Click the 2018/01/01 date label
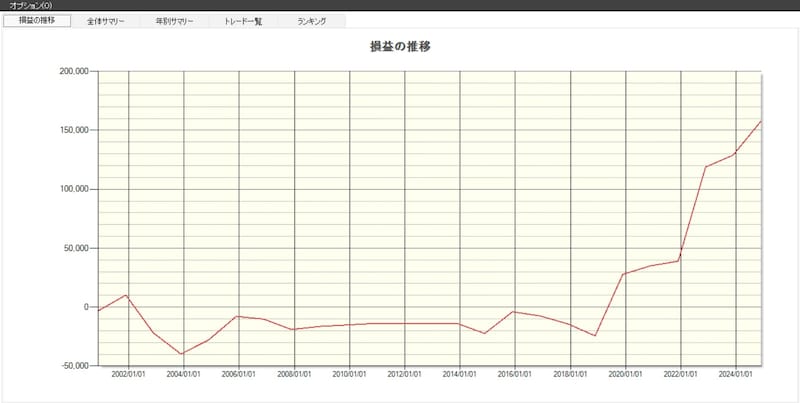Screen dimensions: 800x403 (x=570, y=373)
